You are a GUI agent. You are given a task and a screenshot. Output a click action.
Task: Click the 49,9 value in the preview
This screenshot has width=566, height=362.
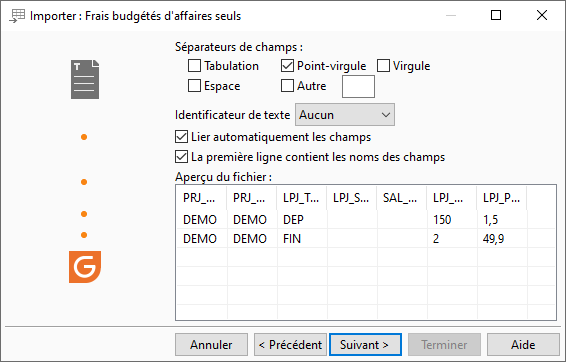493,239
